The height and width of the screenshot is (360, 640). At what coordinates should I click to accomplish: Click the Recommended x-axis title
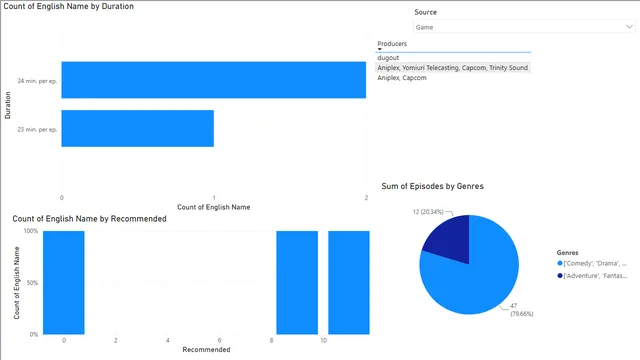point(206,349)
